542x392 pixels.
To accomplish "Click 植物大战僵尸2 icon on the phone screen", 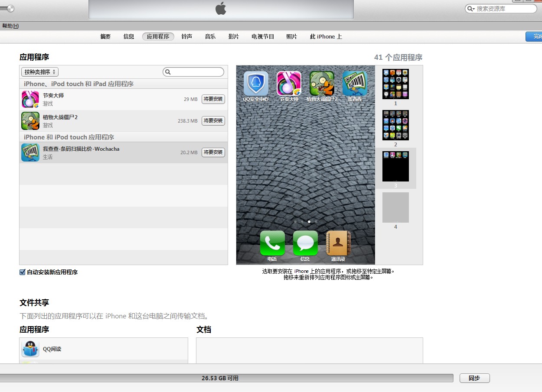I will tap(322, 84).
